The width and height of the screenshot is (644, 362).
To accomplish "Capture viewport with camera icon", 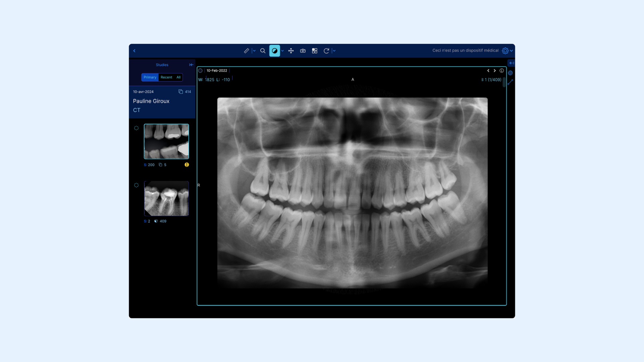I will coord(303,51).
